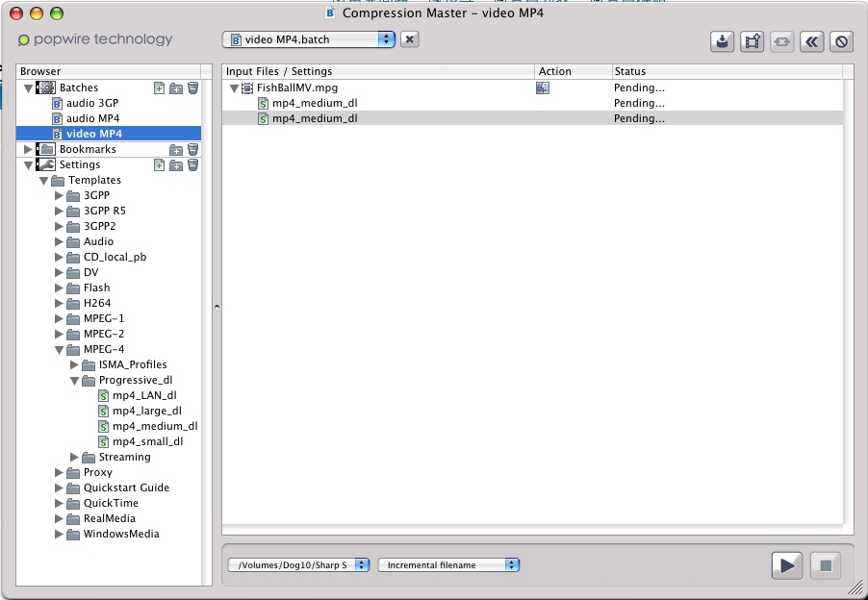868x600 pixels.
Task: Delete using trash icon in Settings row
Action: [192, 164]
